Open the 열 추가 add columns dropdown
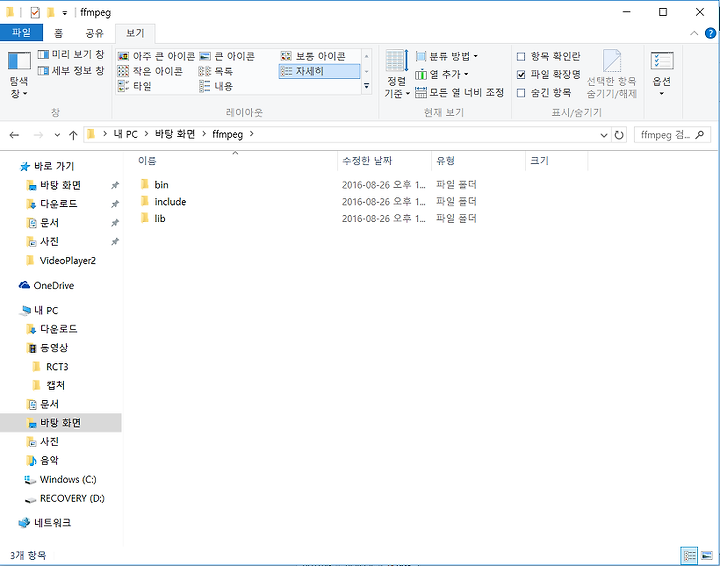The height and width of the screenshot is (566, 720). [x=442, y=74]
